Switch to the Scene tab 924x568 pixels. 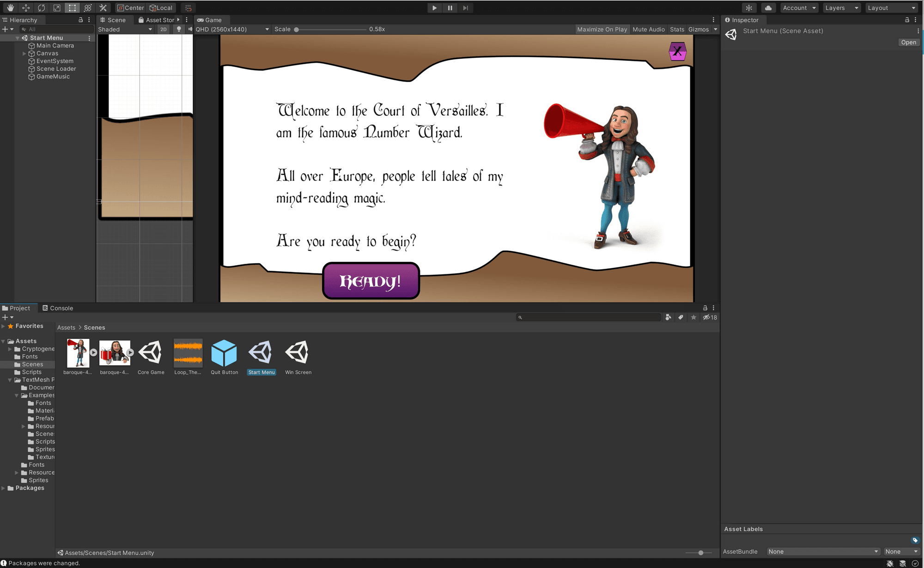point(113,20)
